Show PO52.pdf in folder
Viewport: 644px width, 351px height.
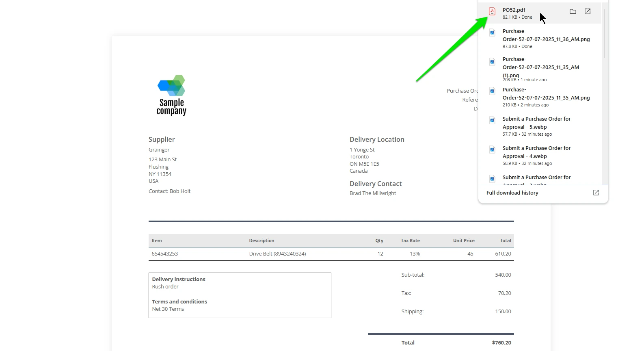[573, 11]
